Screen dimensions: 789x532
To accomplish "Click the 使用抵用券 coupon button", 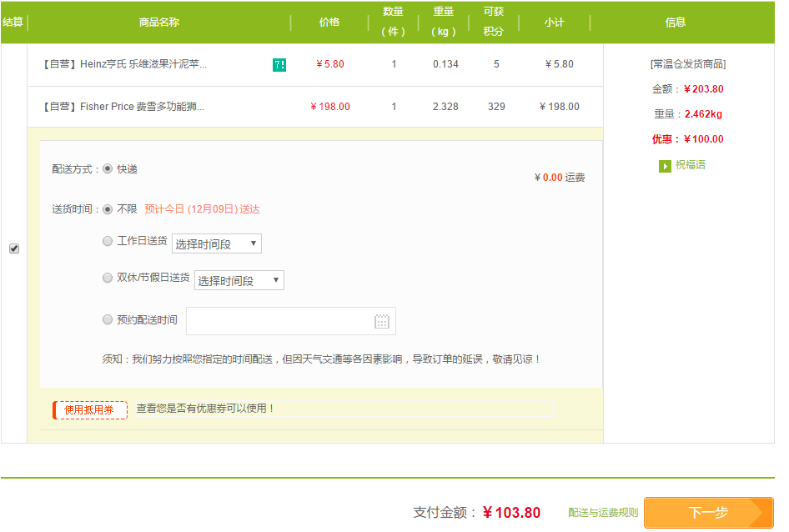I will click(x=90, y=410).
